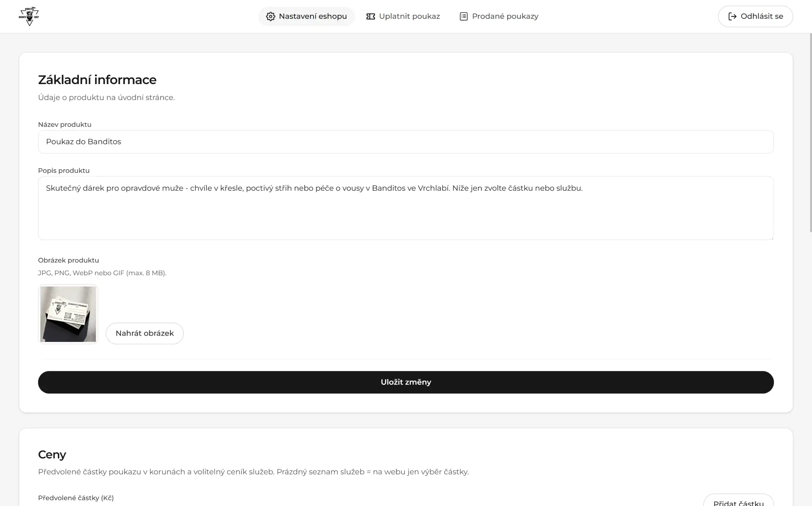This screenshot has width=812, height=506.
Task: Click the Přidat částku button
Action: click(738, 502)
